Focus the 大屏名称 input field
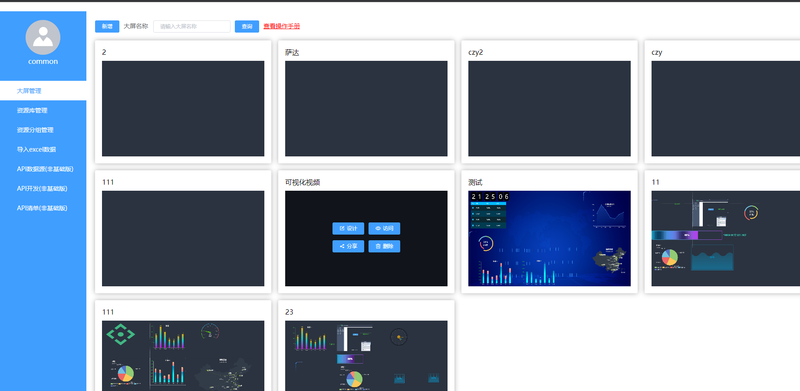Viewport: 800px width, 391px height. tap(192, 27)
